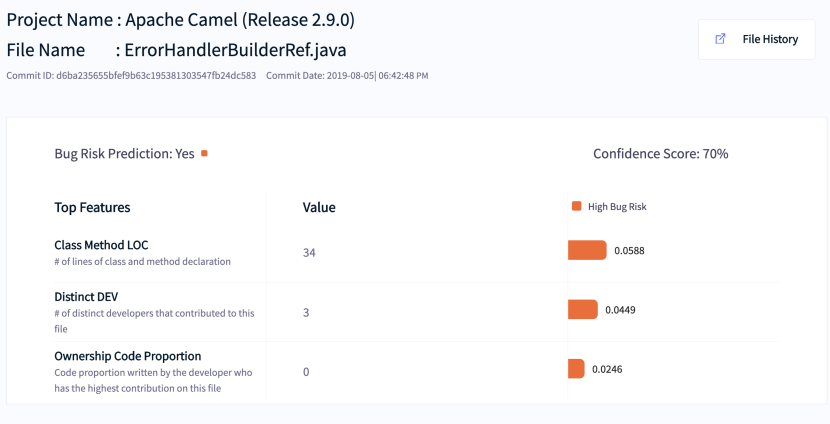Click the Ownership Code Proportion feature name
Image resolution: width=830 pixels, height=424 pixels.
pos(128,356)
